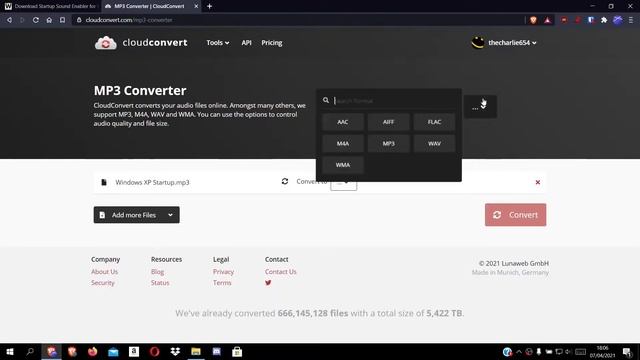Click the browser address bar
The height and width of the screenshot is (360, 640).
[298, 20]
